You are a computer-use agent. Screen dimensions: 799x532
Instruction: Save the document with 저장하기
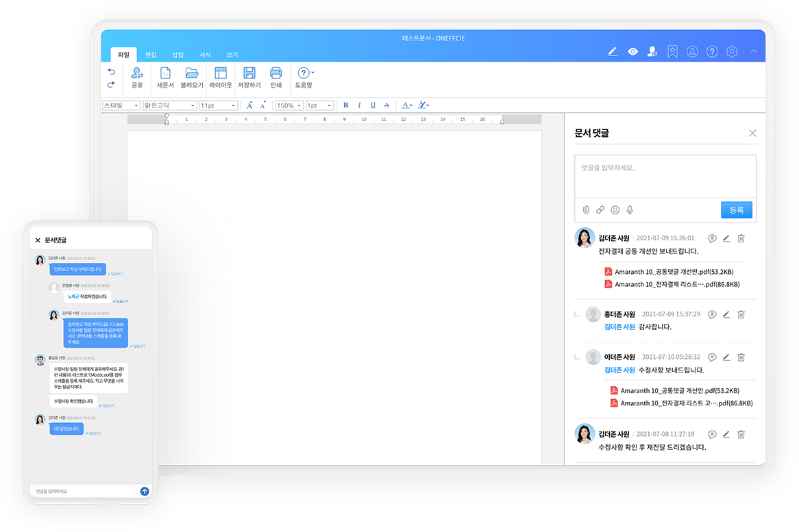coord(249,78)
